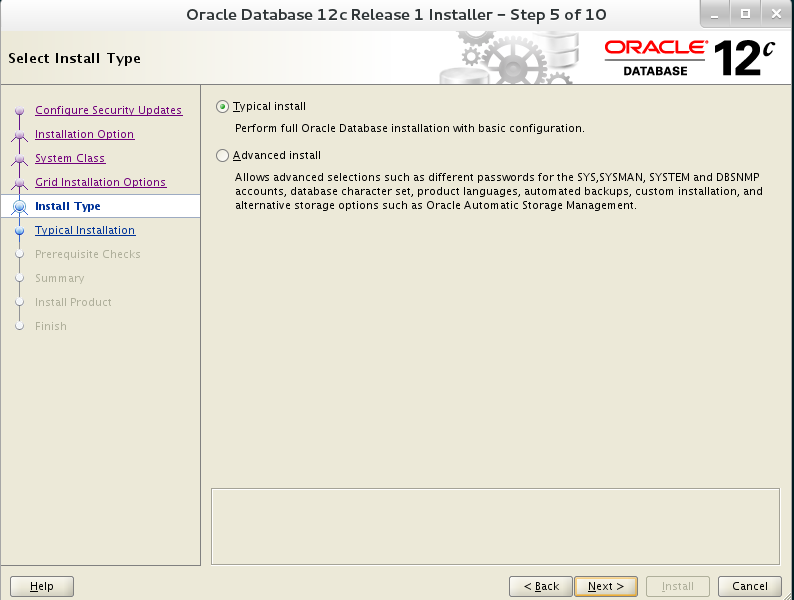794x600 pixels.
Task: Maximize the installer window
Action: (745, 14)
